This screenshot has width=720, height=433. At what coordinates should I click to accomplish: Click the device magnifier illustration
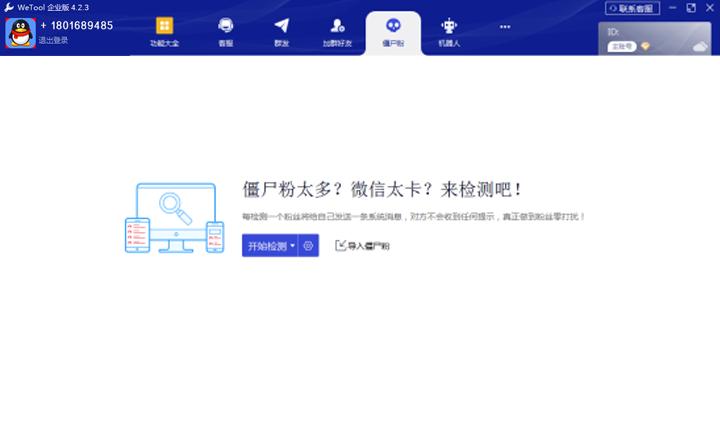click(x=175, y=218)
